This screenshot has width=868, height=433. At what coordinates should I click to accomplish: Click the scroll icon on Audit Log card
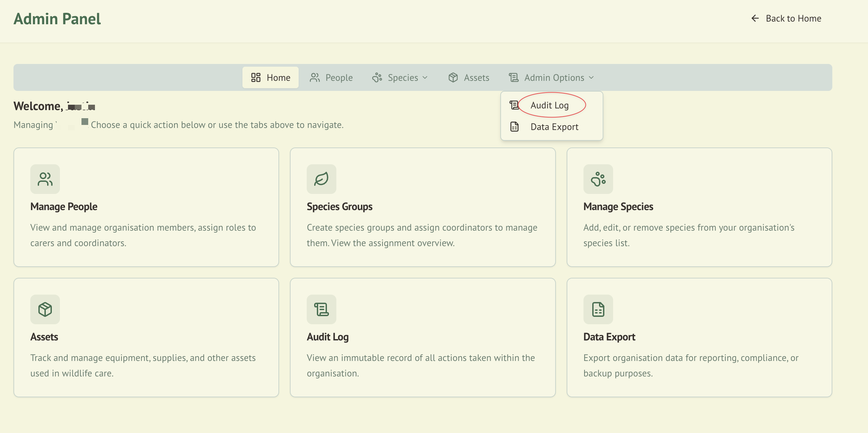(x=321, y=309)
